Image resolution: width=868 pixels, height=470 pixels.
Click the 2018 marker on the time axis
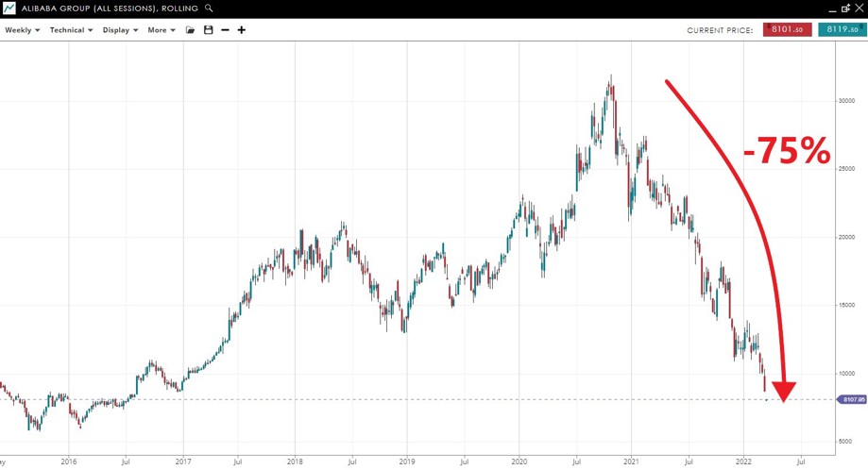(x=294, y=462)
